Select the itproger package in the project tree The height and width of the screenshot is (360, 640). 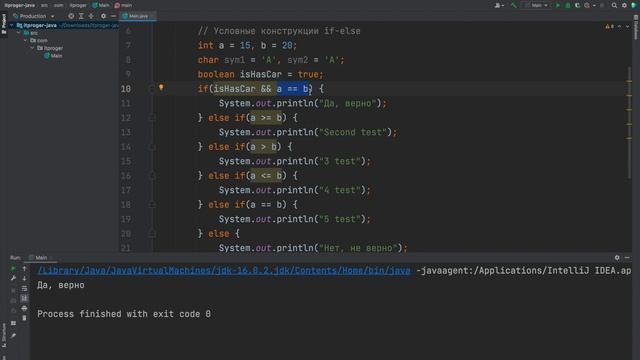click(x=50, y=48)
